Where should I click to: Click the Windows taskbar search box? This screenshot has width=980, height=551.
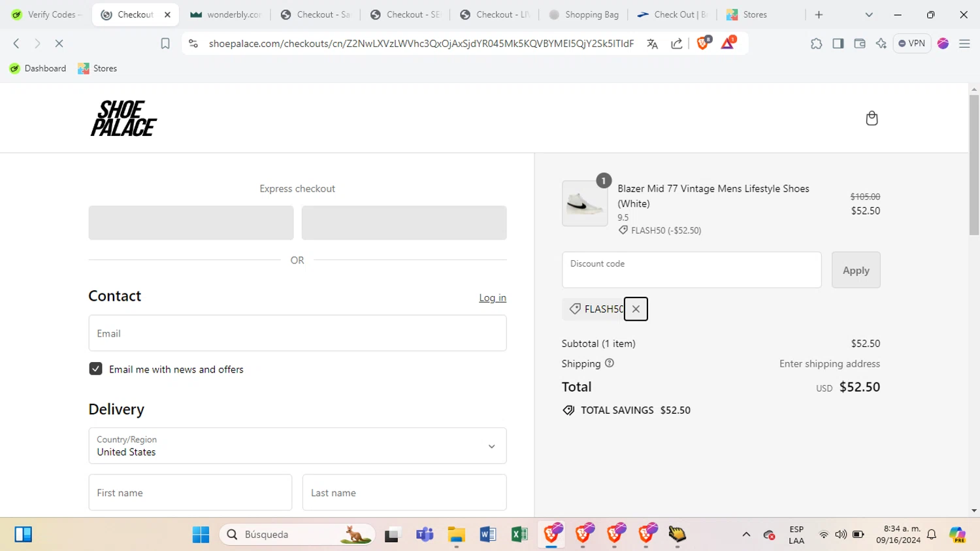click(297, 535)
